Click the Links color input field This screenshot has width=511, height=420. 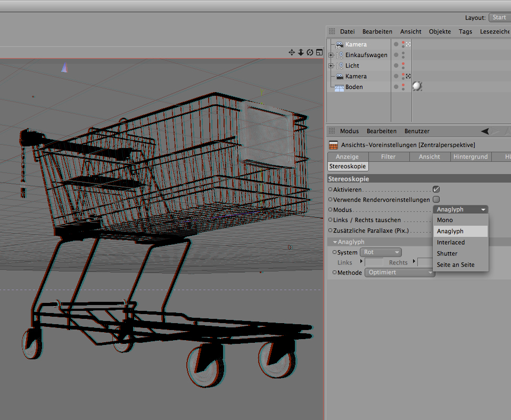pos(374,262)
